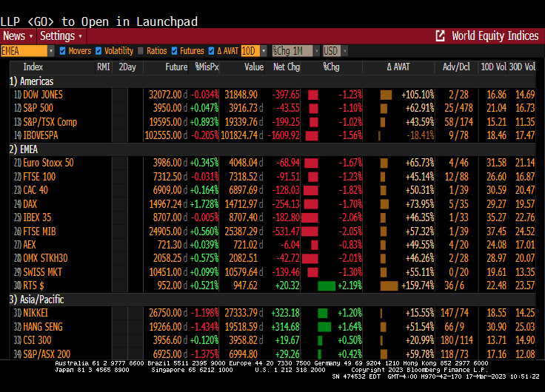
Task: Open the Settings menu
Action: [x=61, y=36]
